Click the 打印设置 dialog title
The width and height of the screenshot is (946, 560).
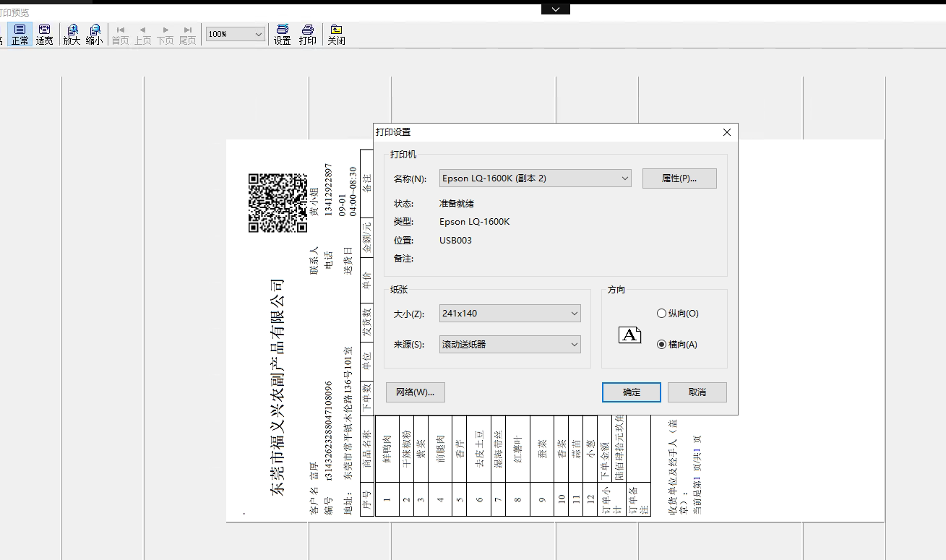click(x=393, y=132)
